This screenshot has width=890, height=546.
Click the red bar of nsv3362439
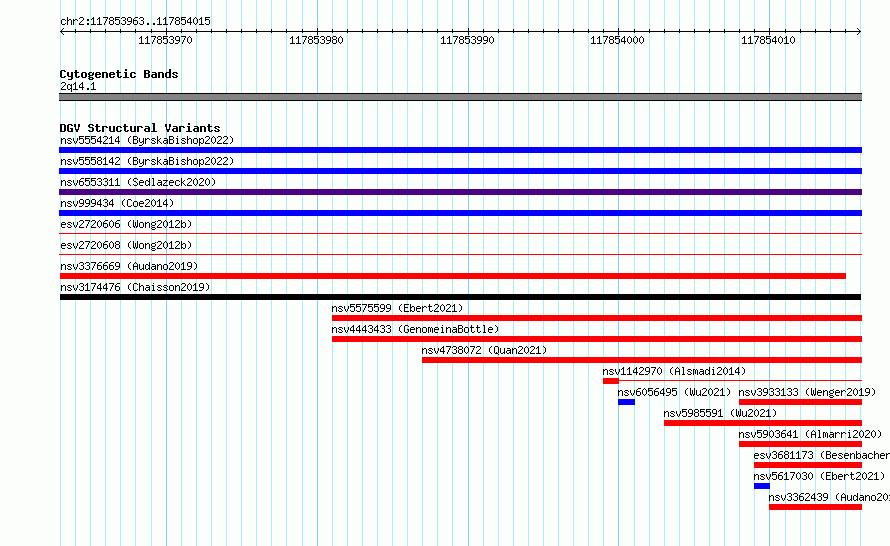(x=816, y=507)
